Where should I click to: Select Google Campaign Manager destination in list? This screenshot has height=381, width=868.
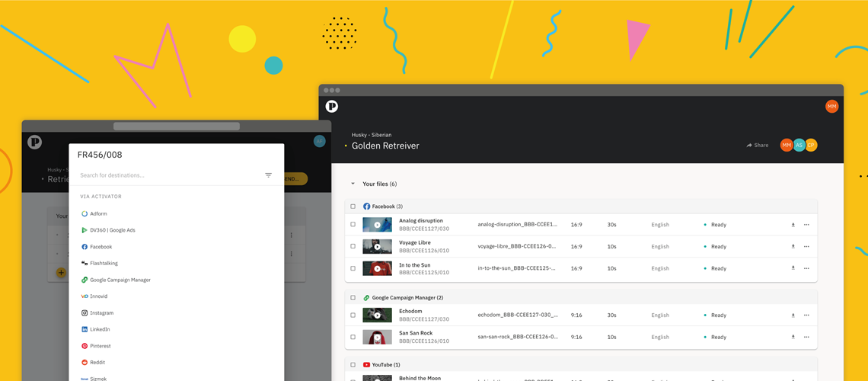pyautogui.click(x=120, y=280)
